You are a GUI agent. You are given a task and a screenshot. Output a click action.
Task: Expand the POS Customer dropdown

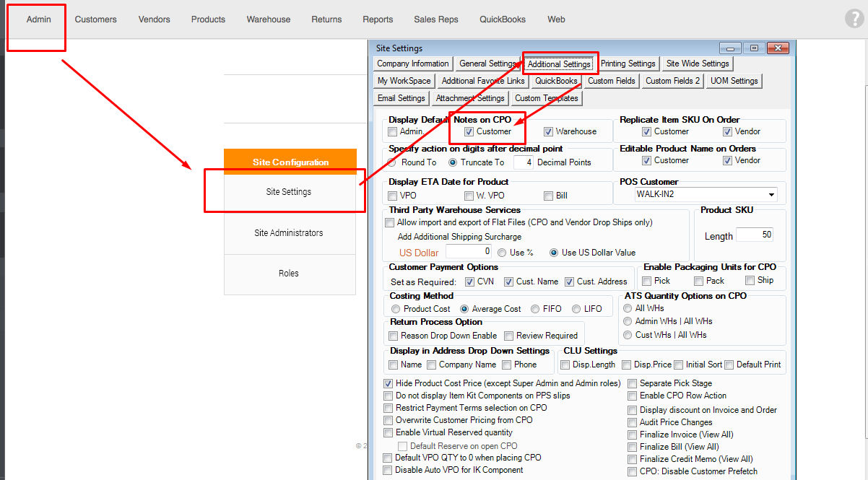pos(772,195)
